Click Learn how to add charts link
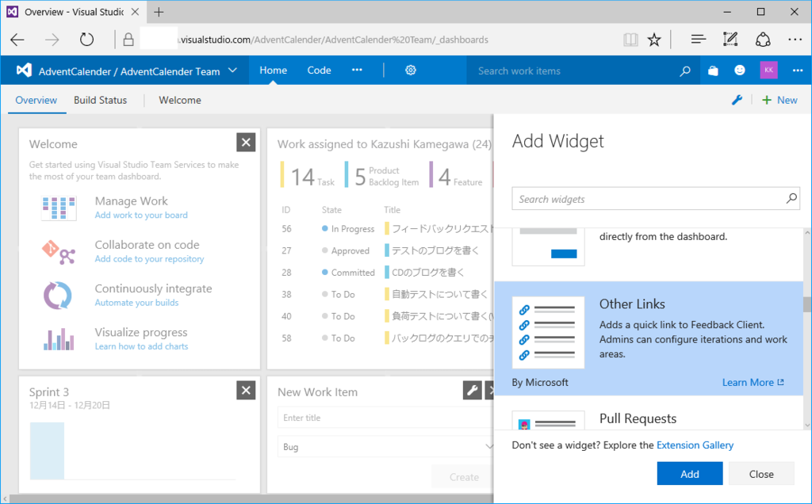 coord(141,346)
